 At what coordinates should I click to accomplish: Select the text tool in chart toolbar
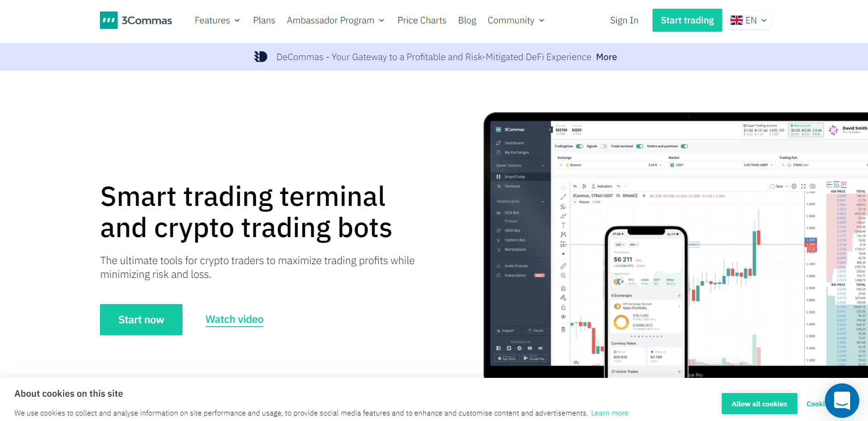pos(563,225)
